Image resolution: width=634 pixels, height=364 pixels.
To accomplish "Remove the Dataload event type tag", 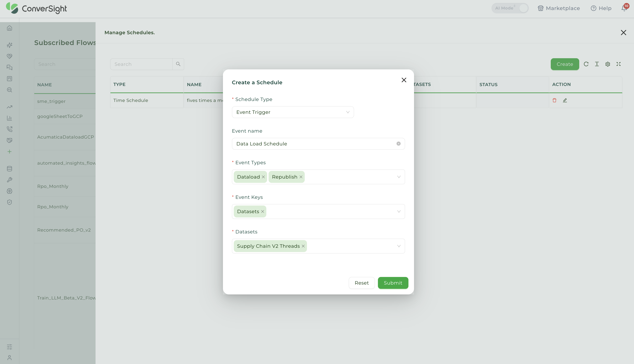I will tap(263, 177).
